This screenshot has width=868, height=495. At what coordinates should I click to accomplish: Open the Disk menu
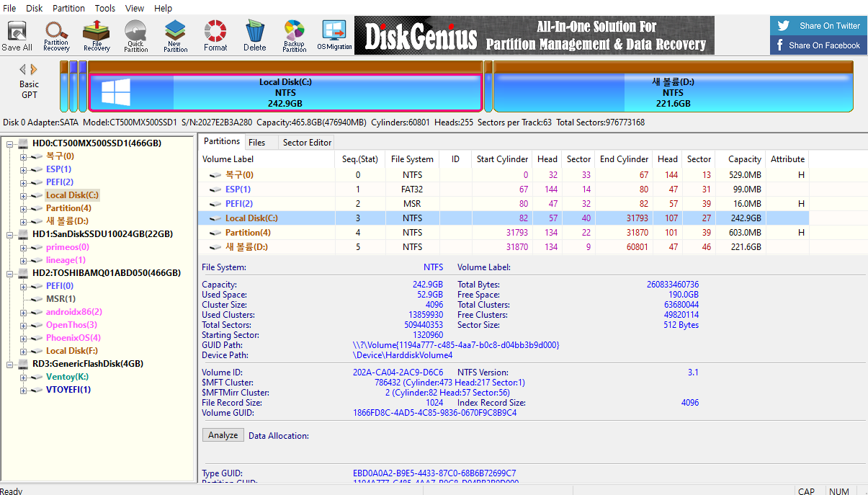click(35, 8)
